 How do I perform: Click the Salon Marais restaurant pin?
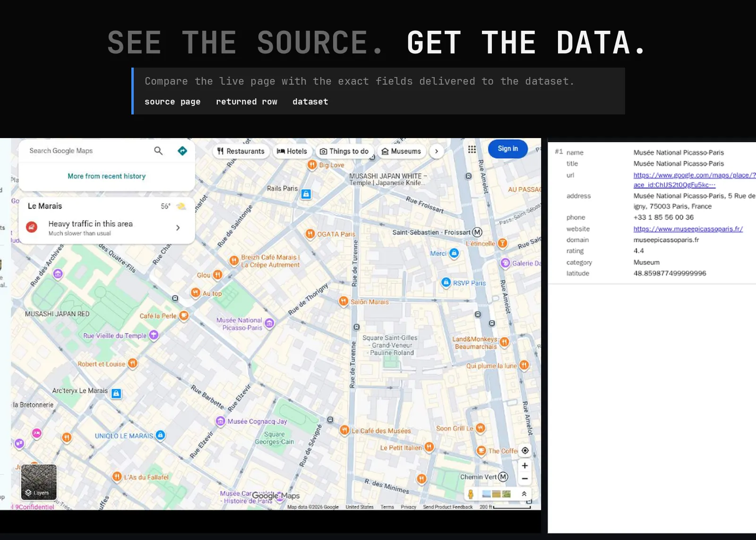(x=344, y=301)
